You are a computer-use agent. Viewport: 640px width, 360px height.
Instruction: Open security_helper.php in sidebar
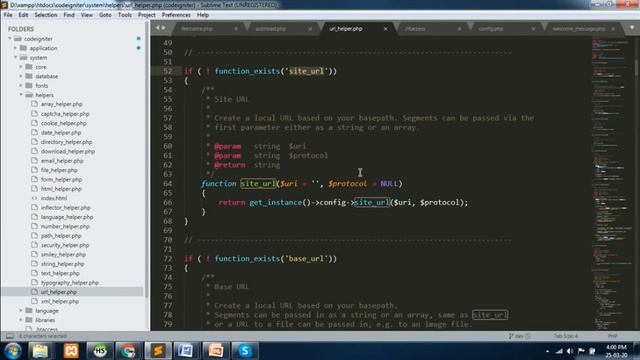pos(65,245)
